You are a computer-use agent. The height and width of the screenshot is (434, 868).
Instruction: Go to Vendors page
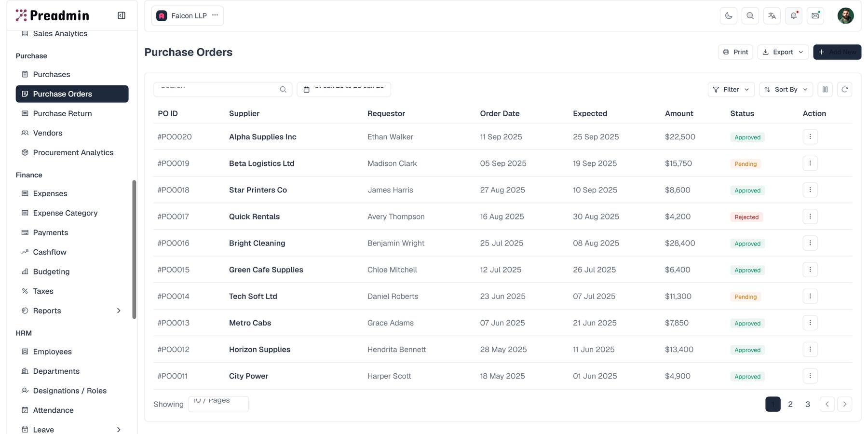[x=72, y=133]
